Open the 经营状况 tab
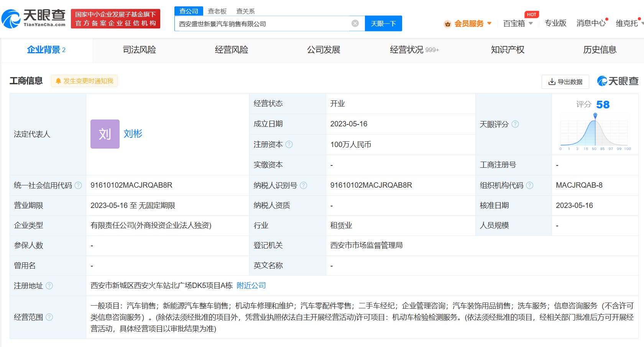Screen dimensions: 644x347 click(414, 50)
